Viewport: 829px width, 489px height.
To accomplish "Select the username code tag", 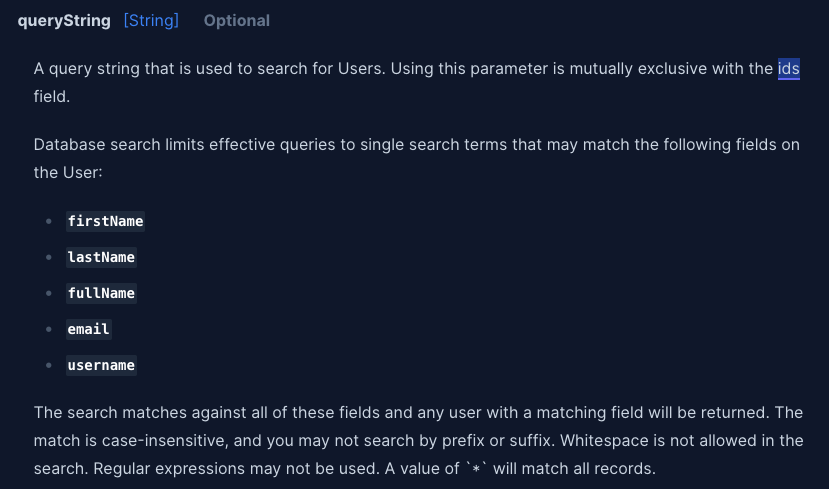I will click(101, 365).
